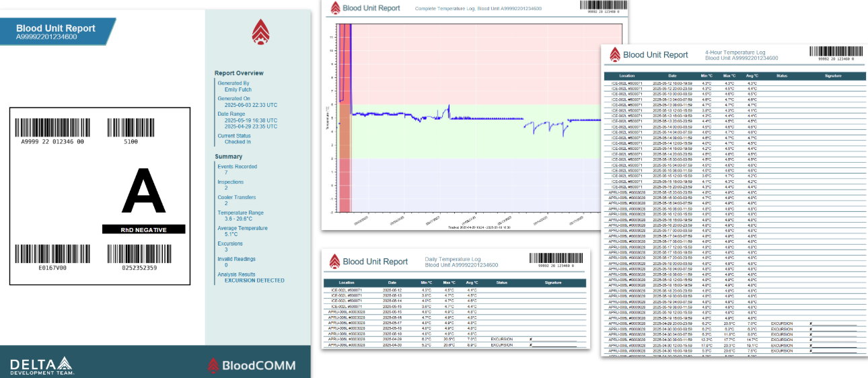
Task: Click the logo on the Daily Temperature Log page
Action: click(333, 262)
